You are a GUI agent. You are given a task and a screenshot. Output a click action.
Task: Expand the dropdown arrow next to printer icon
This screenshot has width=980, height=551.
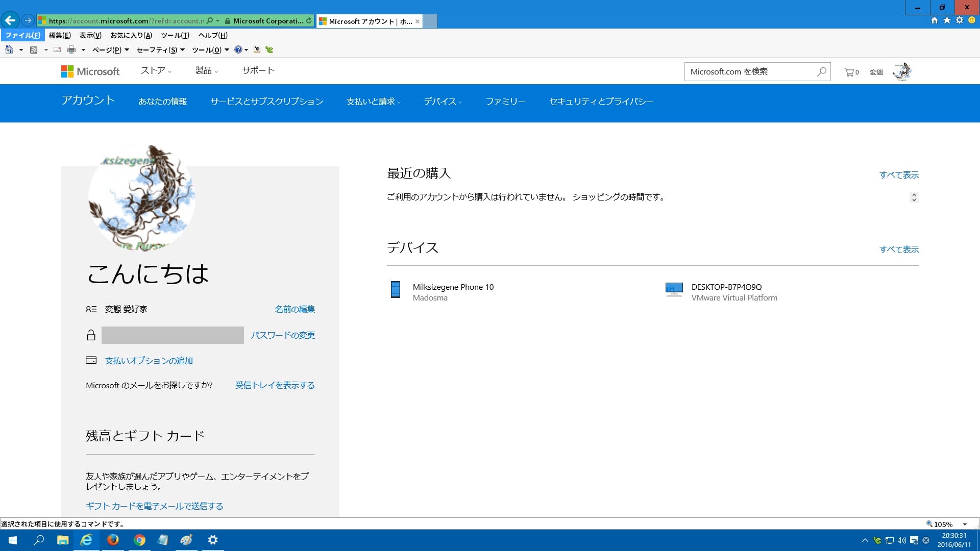(x=83, y=50)
